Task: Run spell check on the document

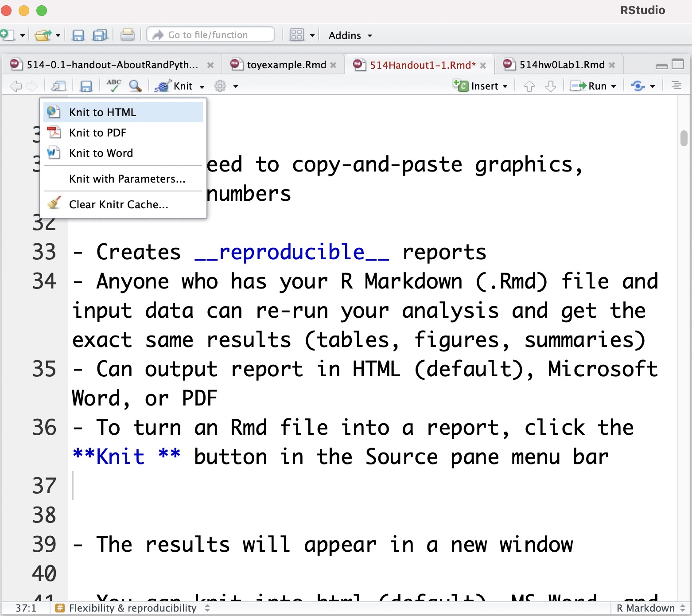Action: click(114, 85)
